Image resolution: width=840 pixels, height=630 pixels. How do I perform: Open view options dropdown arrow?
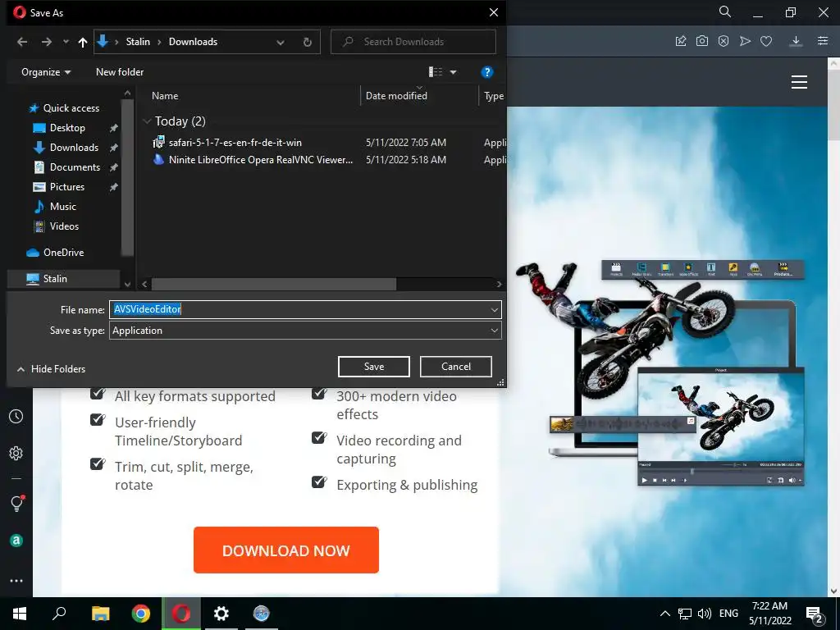click(x=453, y=72)
